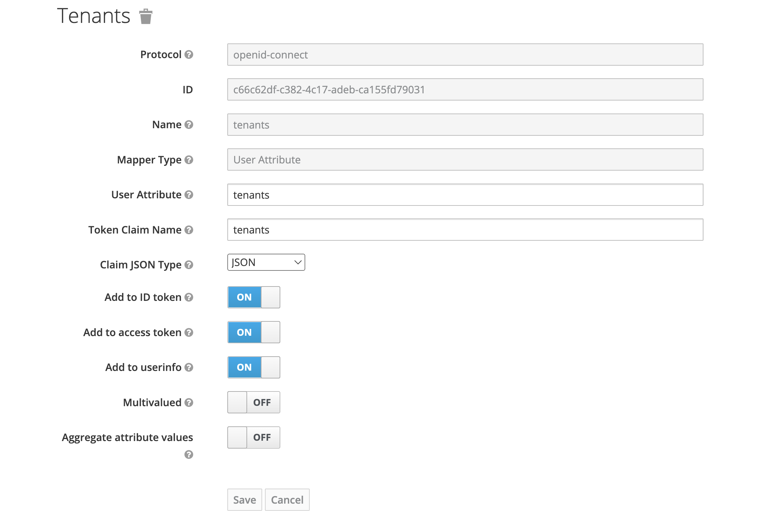Click the Protocol help question-mark icon
778x532 pixels.
(x=189, y=55)
